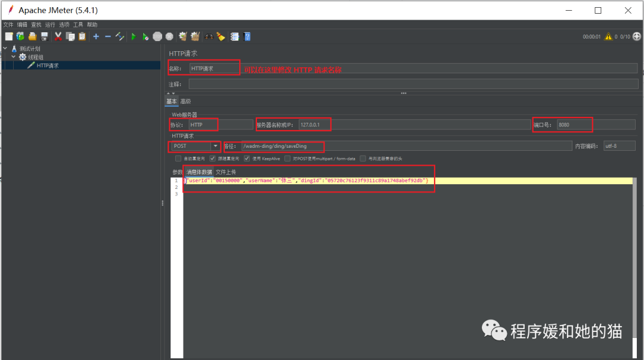Click the 00:00:01 elapsed time display
Screen dimensions: 644x360
[x=592, y=36]
